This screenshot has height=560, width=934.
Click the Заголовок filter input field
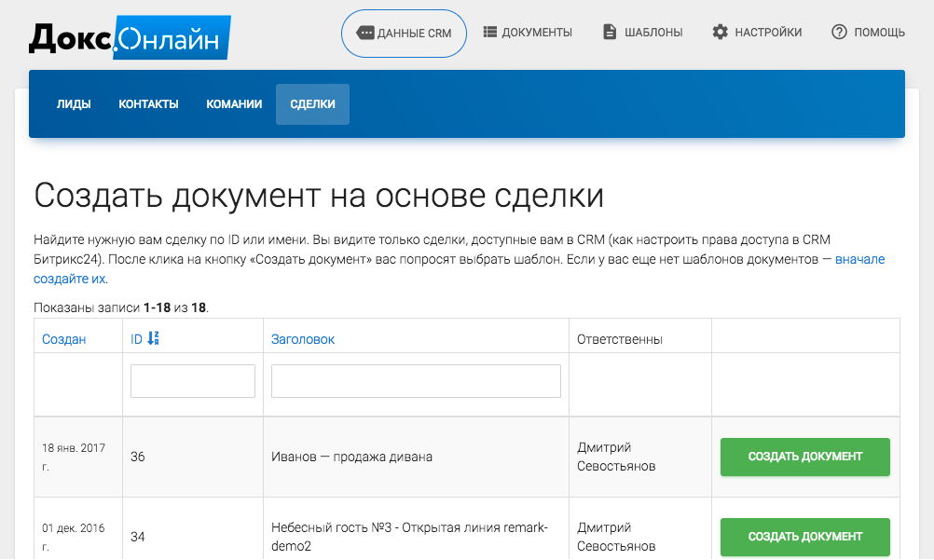(415, 380)
